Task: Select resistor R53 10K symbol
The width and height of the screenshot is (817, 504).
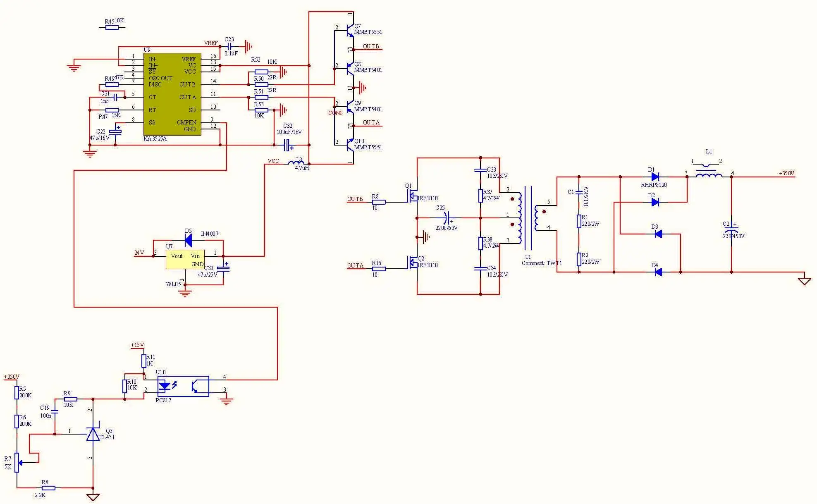Action: coord(261,110)
